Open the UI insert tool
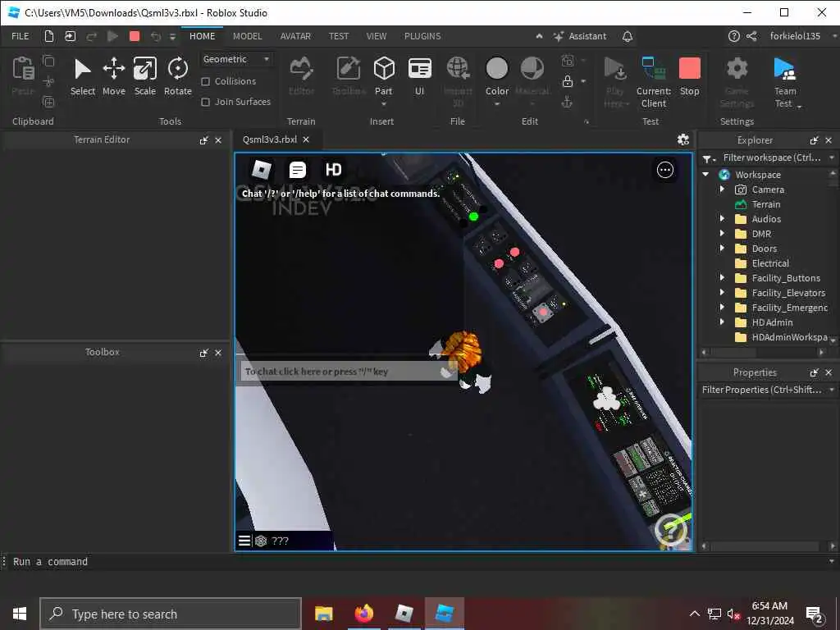 (419, 76)
